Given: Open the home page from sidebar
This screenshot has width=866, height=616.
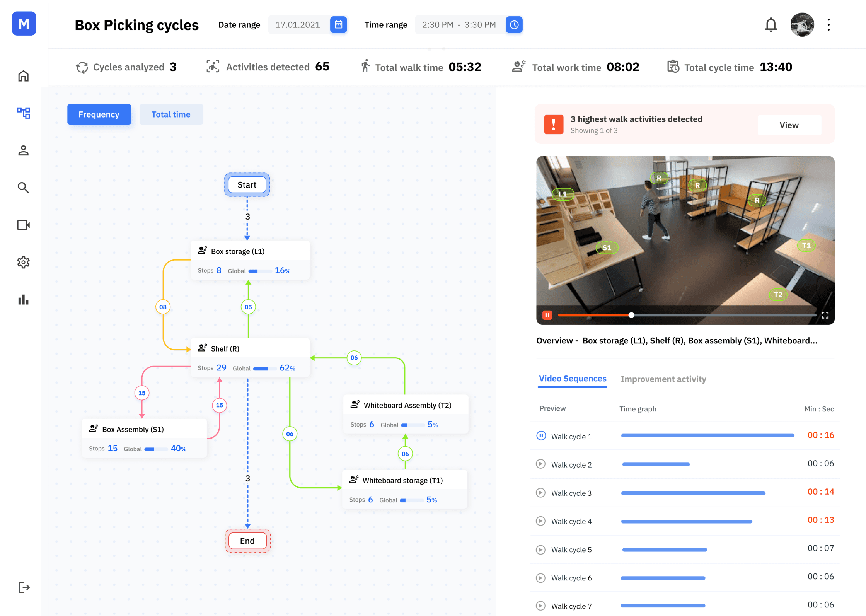Looking at the screenshot, I should click(24, 76).
